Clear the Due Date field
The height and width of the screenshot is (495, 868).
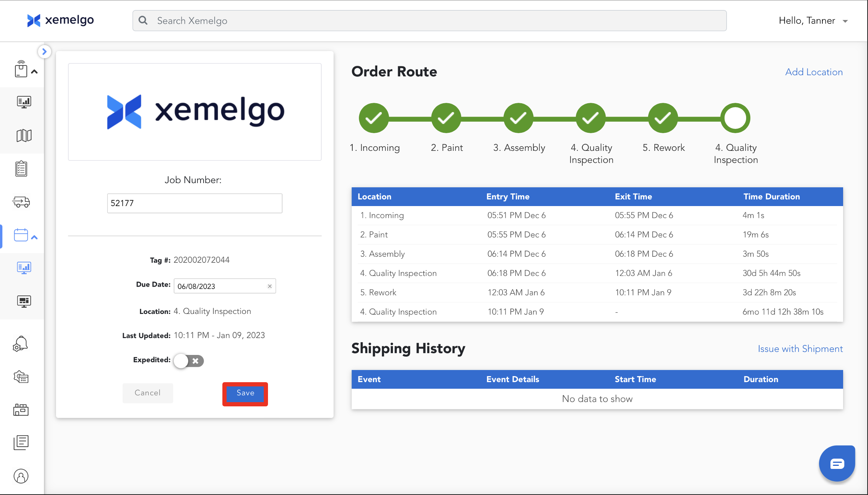(x=270, y=286)
